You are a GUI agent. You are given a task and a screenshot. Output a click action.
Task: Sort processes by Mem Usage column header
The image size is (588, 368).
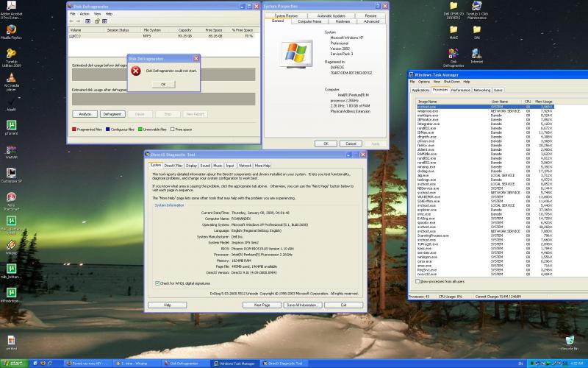coord(543,102)
